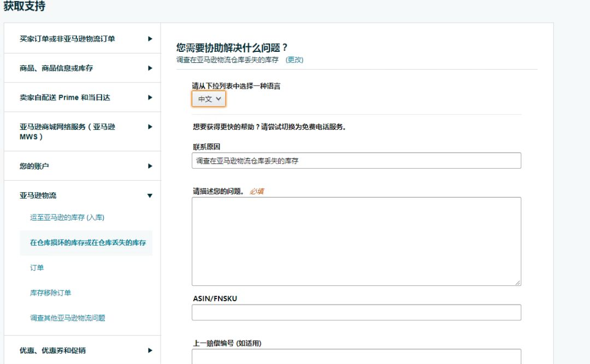
Task: Select 在仓库损坏的库存或在仓库丢失的库存 item
Action: [x=86, y=243]
